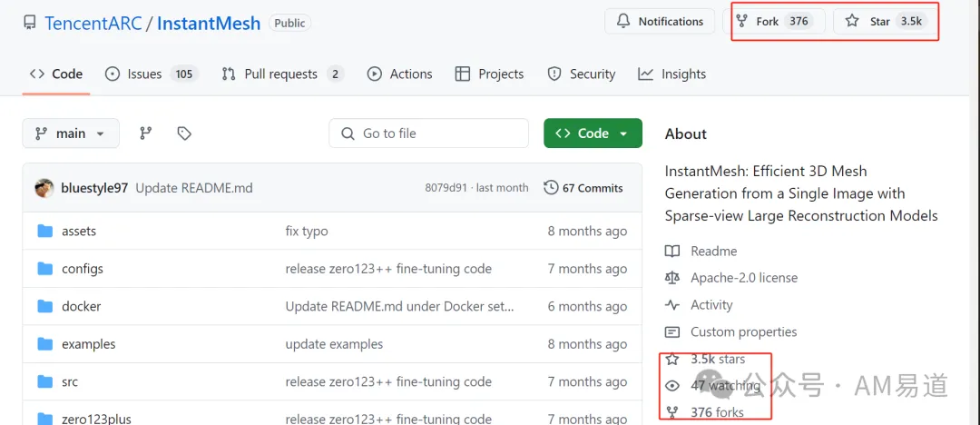Click the Go to file search field
This screenshot has height=425, width=980.
[x=428, y=133]
